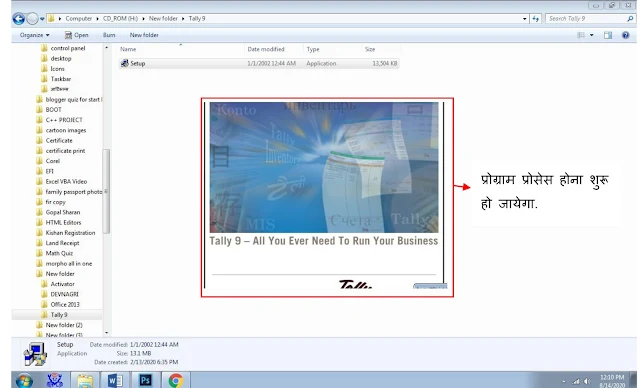The height and width of the screenshot is (388, 640).
Task: Click the refresh button beside address bar
Action: [x=536, y=18]
